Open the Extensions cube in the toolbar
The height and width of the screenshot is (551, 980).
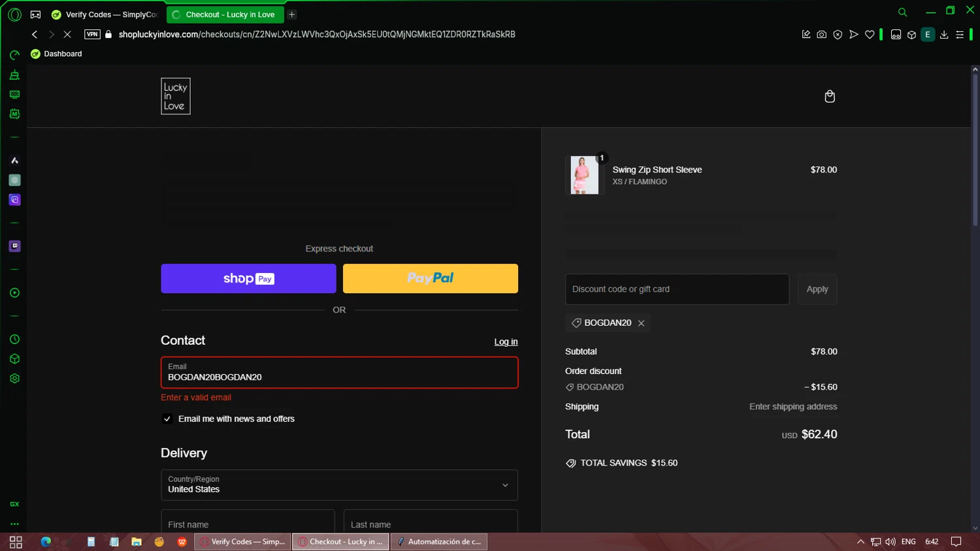[x=911, y=35]
